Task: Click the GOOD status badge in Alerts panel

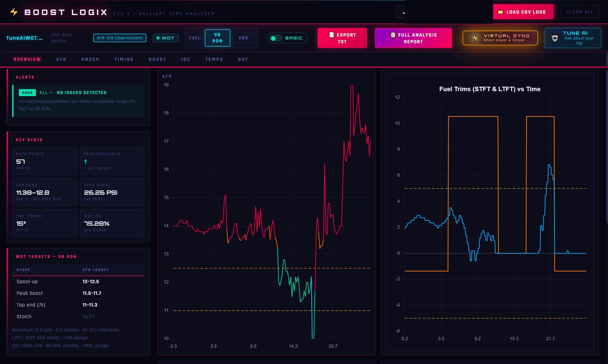Action: (x=27, y=93)
